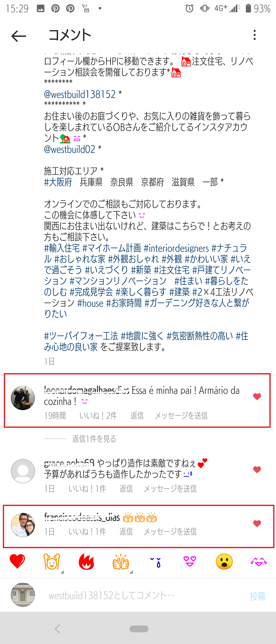Unlike the leonardomagalhaesdias comment heart
276x644 pixels.
click(257, 396)
